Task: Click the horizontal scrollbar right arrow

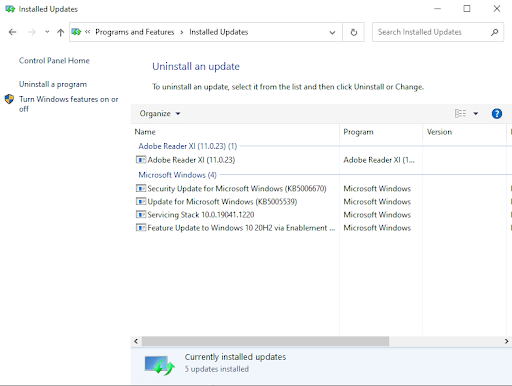Action: click(506, 341)
